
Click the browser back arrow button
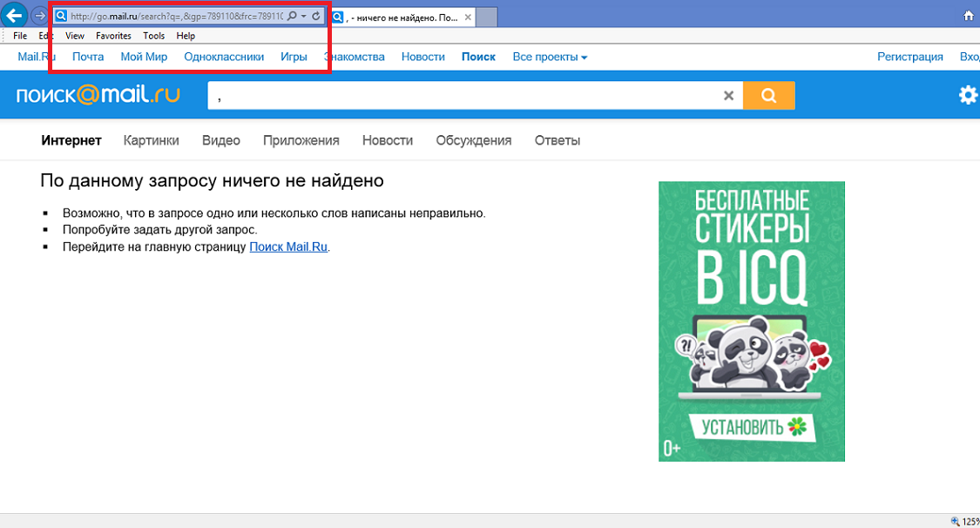[x=14, y=16]
